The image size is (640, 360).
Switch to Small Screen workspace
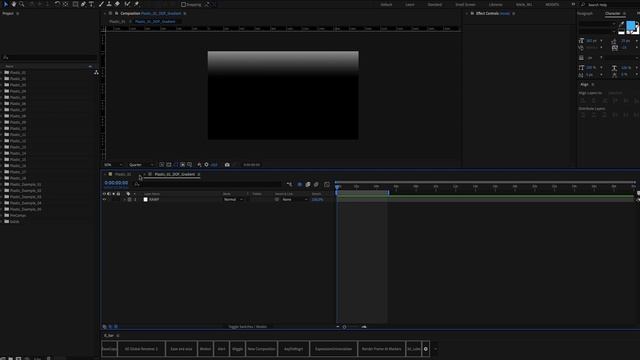pos(465,4)
